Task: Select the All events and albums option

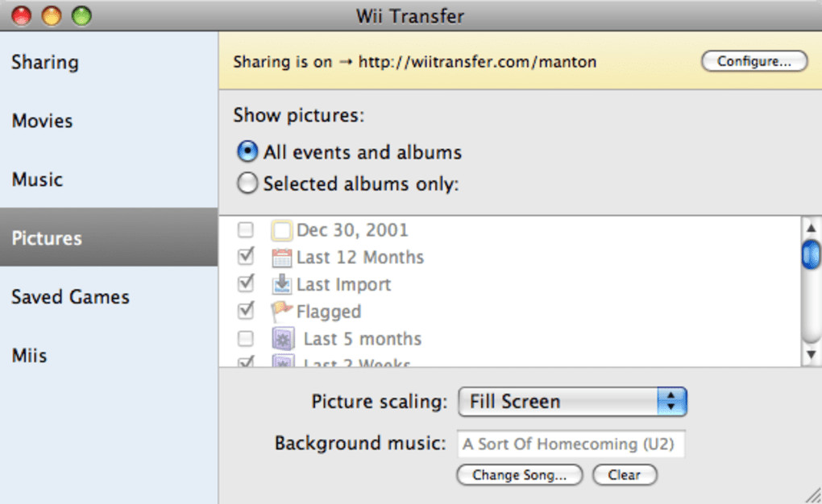Action: click(x=248, y=152)
